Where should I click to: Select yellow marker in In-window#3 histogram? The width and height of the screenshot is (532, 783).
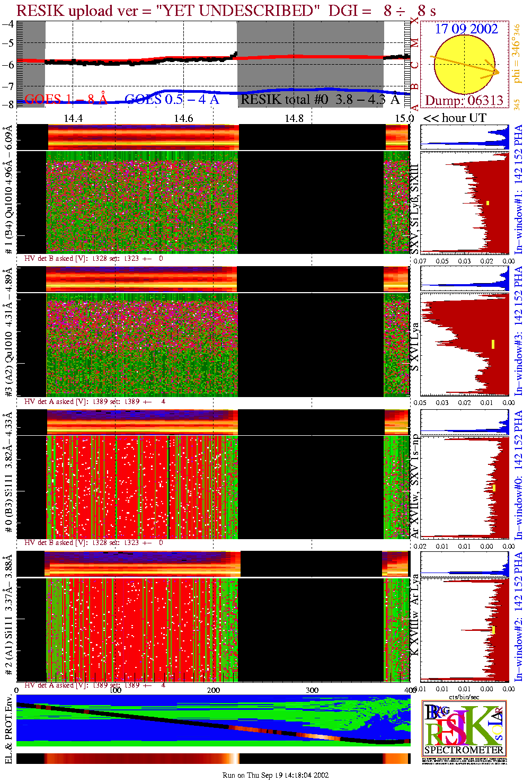point(493,344)
